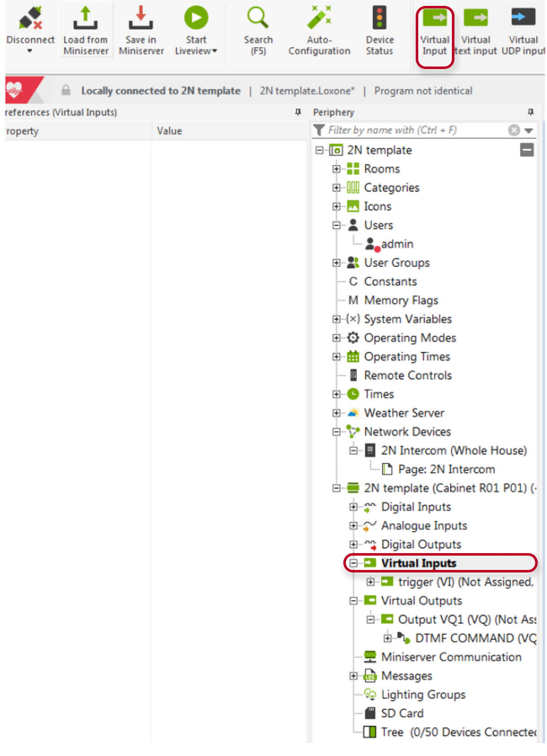547x756 pixels.
Task: Click 'Program not identical' status text
Action: click(x=423, y=91)
